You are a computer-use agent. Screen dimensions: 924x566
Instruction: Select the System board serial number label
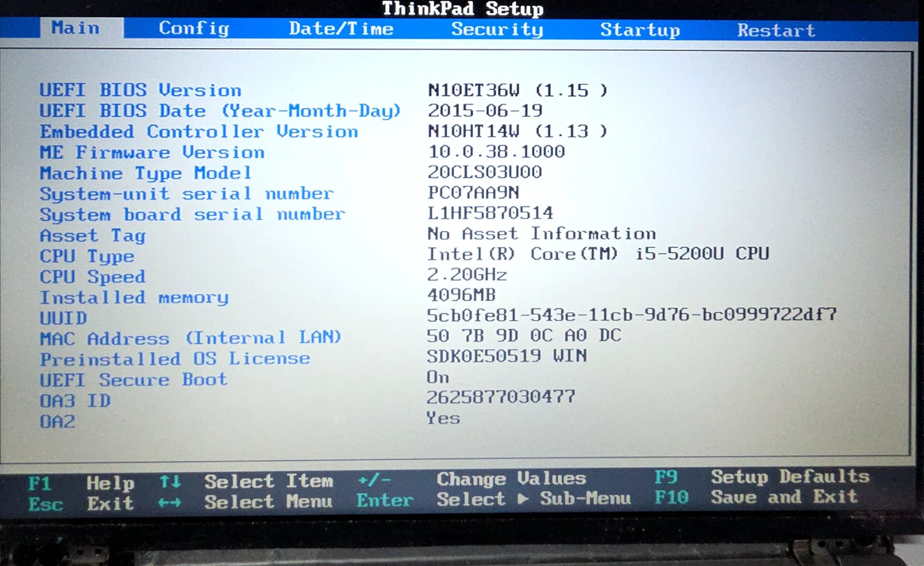point(192,214)
